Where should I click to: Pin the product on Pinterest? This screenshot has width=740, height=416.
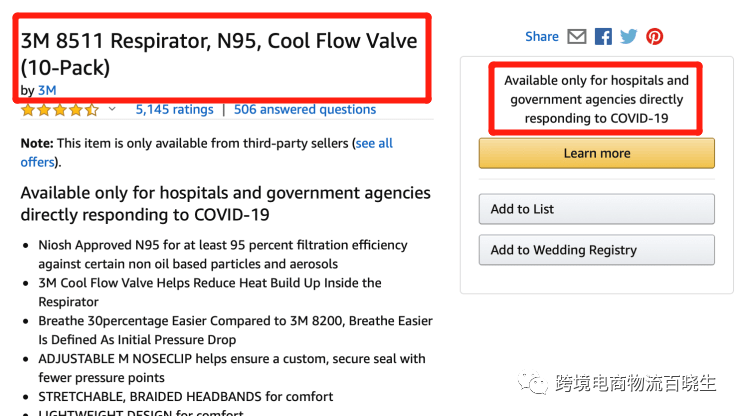pyautogui.click(x=654, y=37)
